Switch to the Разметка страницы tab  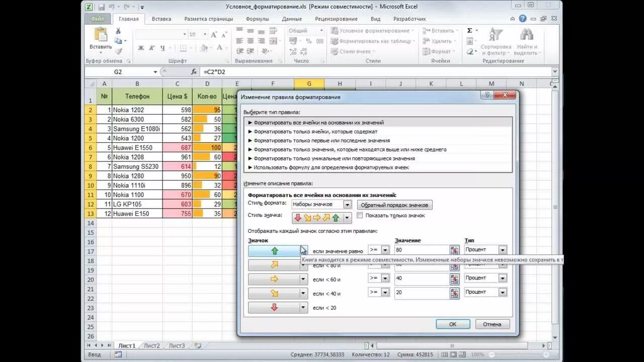[x=209, y=19]
